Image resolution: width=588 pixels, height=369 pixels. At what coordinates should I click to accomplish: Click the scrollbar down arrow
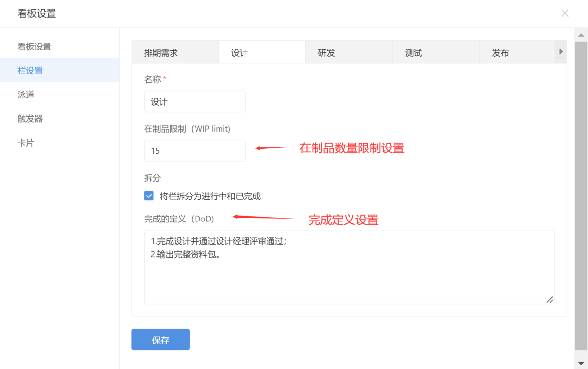tap(581, 363)
